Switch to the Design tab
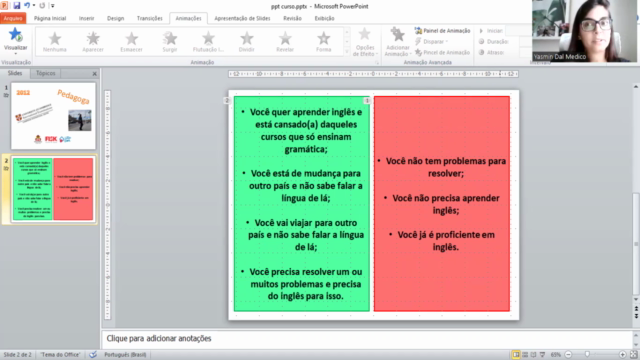The width and height of the screenshot is (640, 360). (116, 18)
